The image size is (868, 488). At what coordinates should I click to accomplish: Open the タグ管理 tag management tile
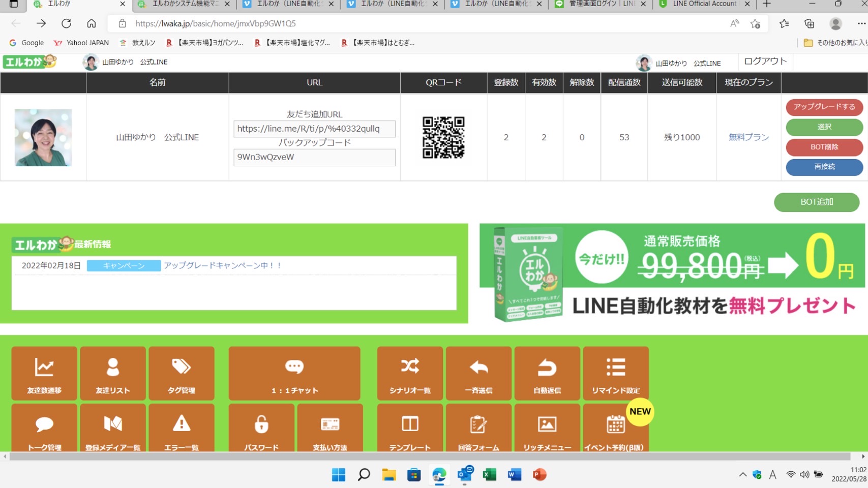point(182,373)
